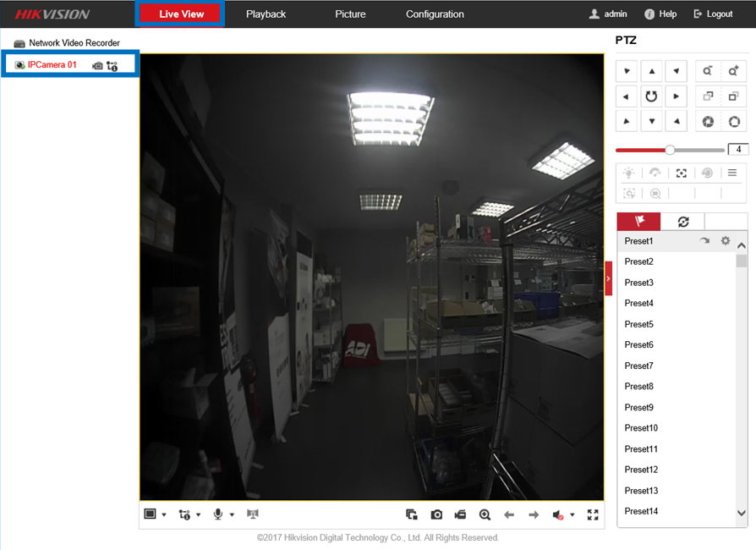Viewport: 756px width, 550px height.
Task: Click the Logout link
Action: click(713, 14)
